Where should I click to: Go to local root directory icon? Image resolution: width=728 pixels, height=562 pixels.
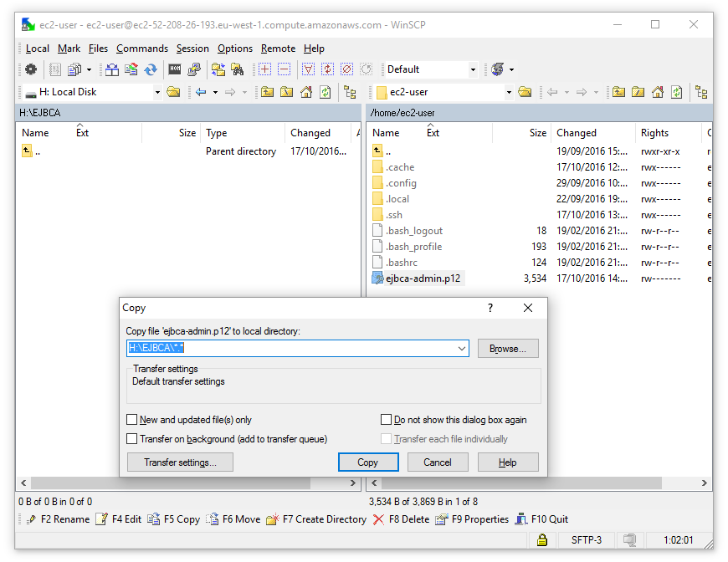click(x=286, y=92)
